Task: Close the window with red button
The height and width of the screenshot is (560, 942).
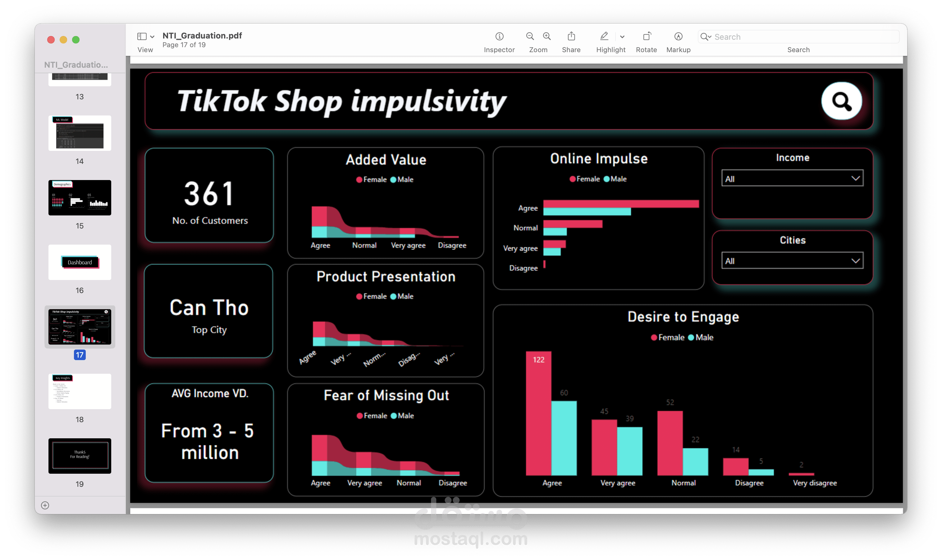Action: [x=51, y=40]
